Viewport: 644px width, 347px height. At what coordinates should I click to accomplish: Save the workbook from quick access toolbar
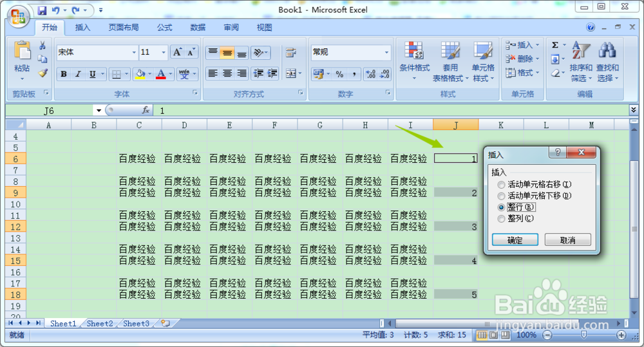42,10
